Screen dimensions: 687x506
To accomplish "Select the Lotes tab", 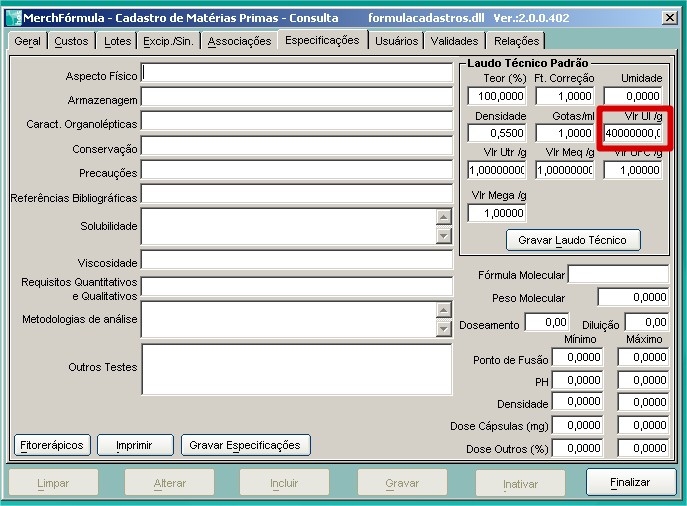I will 117,41.
